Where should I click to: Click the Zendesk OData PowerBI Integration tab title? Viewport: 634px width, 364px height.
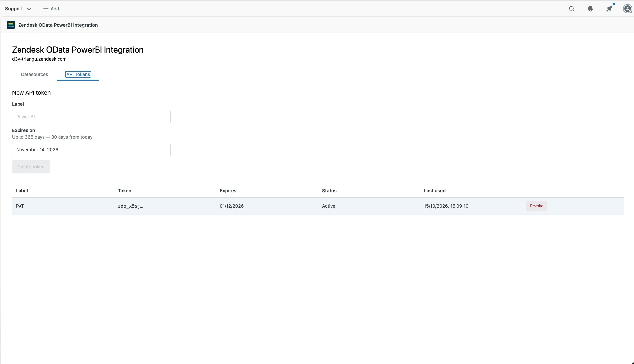(58, 25)
